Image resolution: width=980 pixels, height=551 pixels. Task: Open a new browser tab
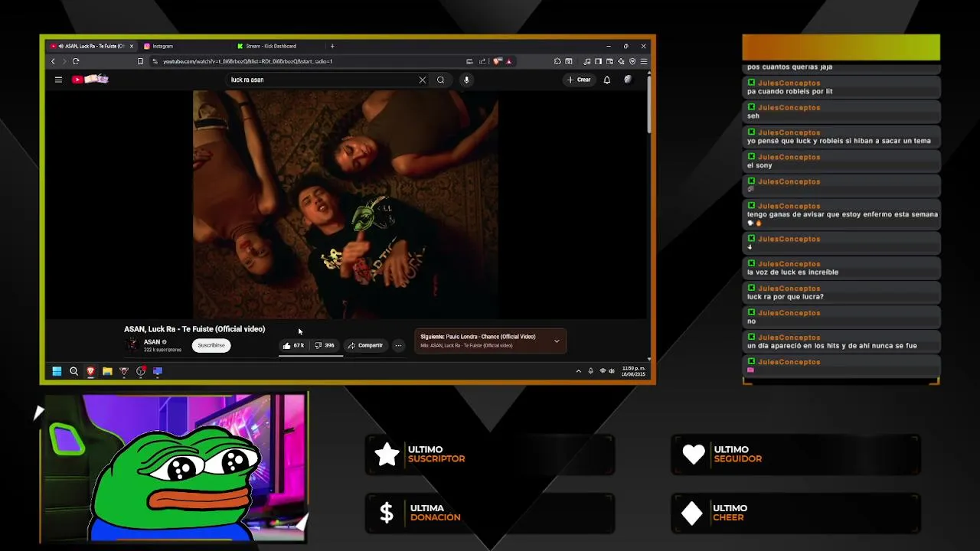click(x=332, y=46)
